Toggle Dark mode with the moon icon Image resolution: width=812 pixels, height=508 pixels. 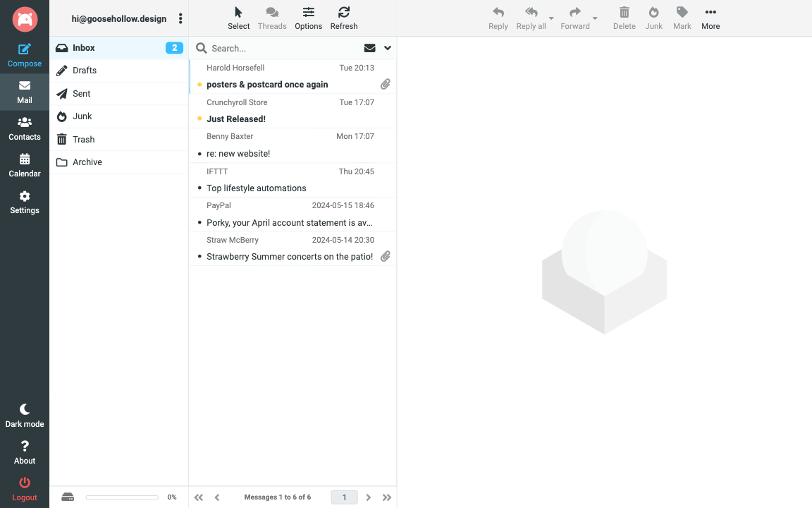pyautogui.click(x=25, y=409)
